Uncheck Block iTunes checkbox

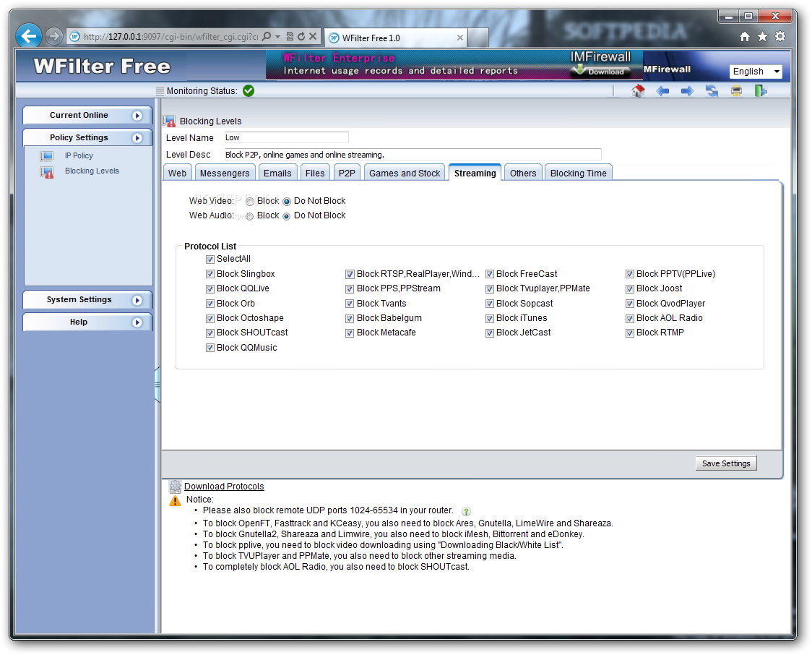pos(489,318)
